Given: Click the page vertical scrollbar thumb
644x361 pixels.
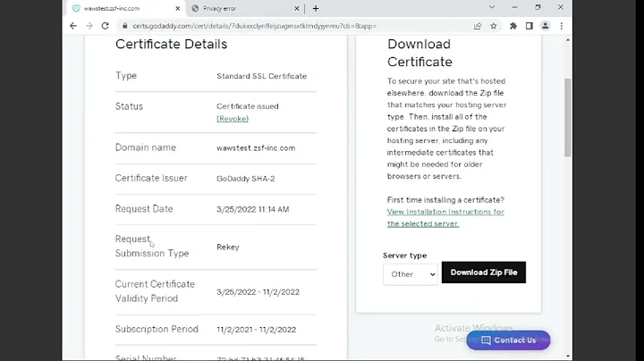Looking at the screenshot, I should coord(568,117).
